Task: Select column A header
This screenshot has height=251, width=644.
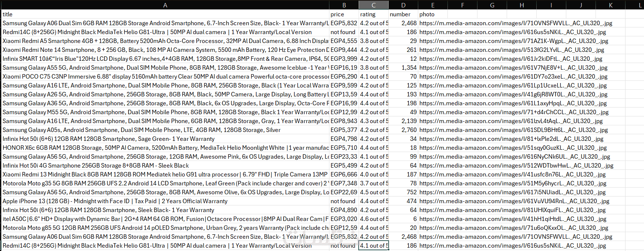Action: 165,5
